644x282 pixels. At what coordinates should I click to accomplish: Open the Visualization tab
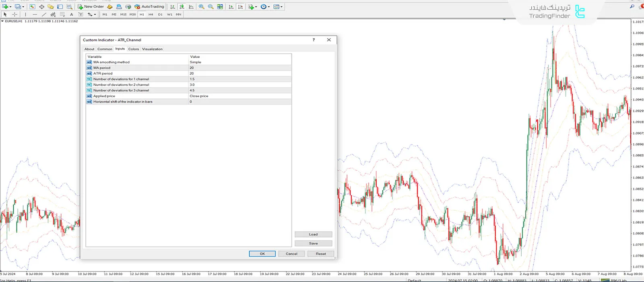pos(152,49)
